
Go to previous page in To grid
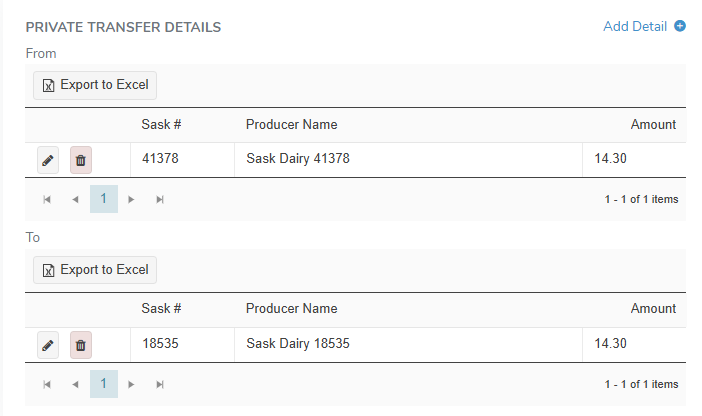tap(75, 384)
